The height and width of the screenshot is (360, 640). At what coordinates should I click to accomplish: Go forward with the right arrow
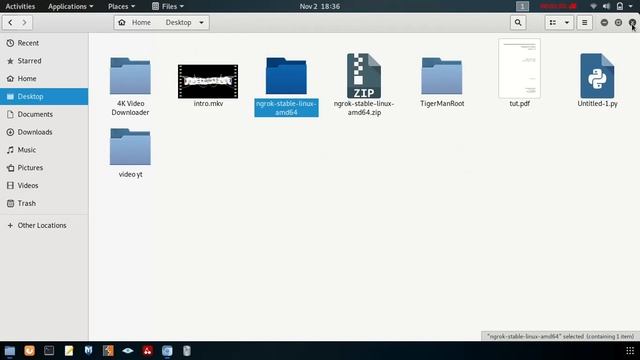point(24,22)
